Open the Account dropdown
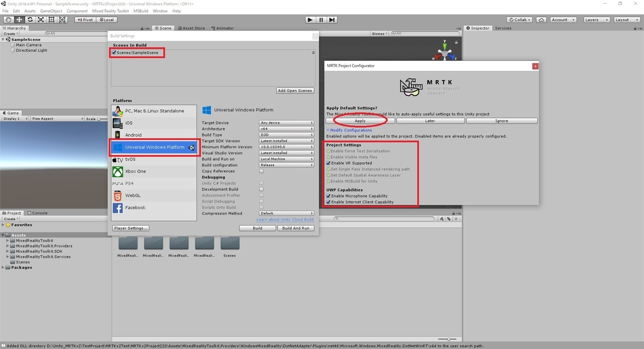This screenshot has width=644, height=349. point(563,20)
